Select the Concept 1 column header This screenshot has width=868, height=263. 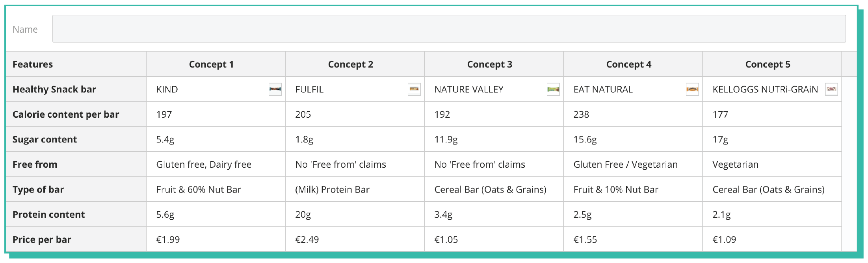pyautogui.click(x=211, y=64)
